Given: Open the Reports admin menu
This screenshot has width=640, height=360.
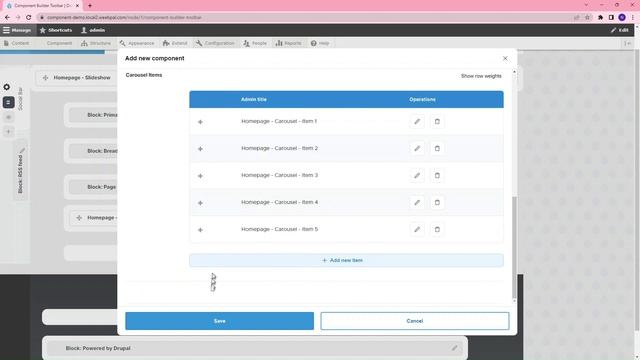Looking at the screenshot, I should 289,43.
